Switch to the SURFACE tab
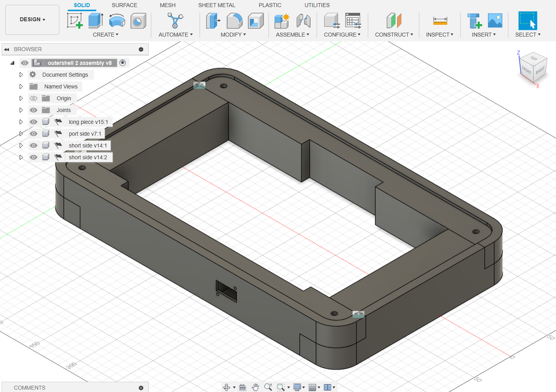This screenshot has height=392, width=556. (x=124, y=5)
